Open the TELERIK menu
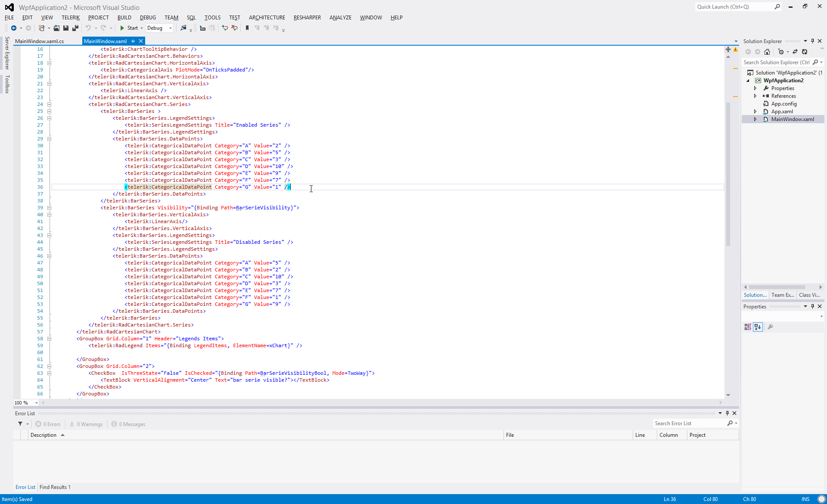Image resolution: width=827 pixels, height=504 pixels. pos(71,18)
